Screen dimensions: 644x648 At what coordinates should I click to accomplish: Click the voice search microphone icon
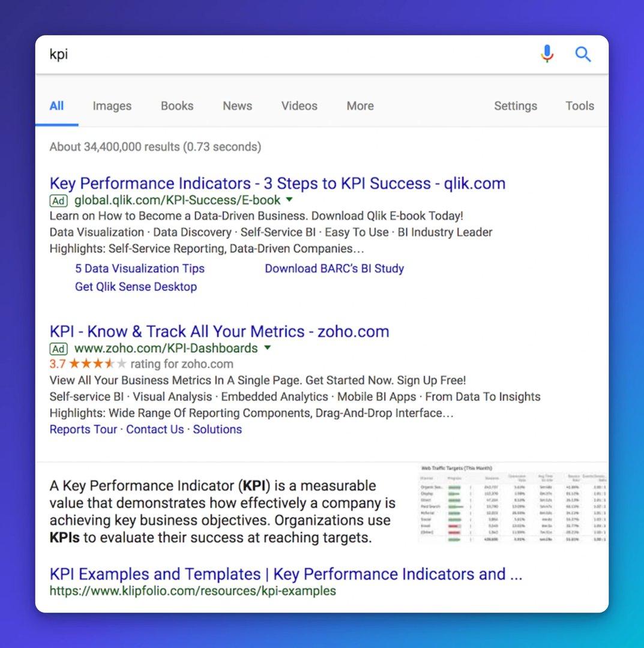[x=547, y=54]
